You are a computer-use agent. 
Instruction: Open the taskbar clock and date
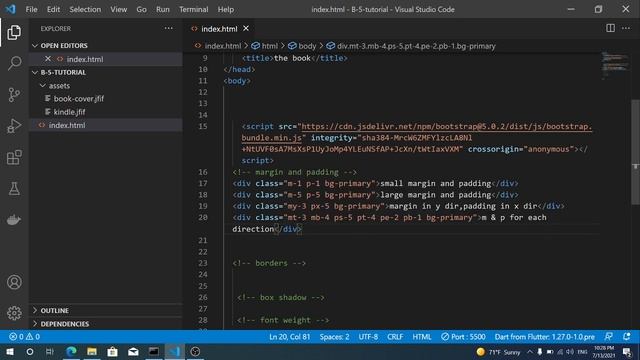pyautogui.click(x=604, y=352)
